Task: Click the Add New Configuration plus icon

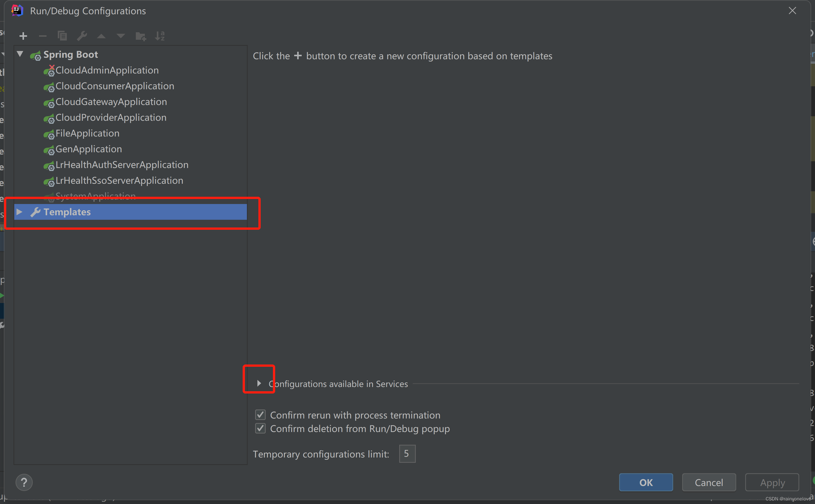Action: coord(23,36)
